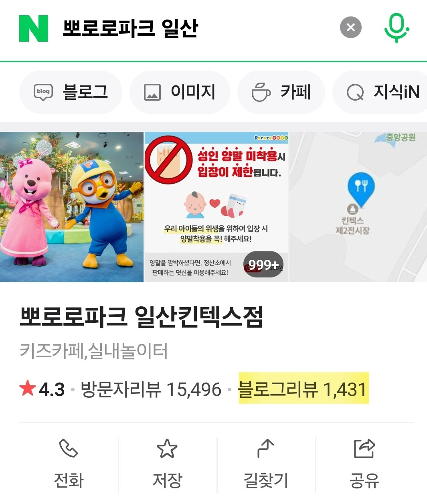
Task: View 방문자리뷰 15,496 reviews
Action: (x=151, y=389)
